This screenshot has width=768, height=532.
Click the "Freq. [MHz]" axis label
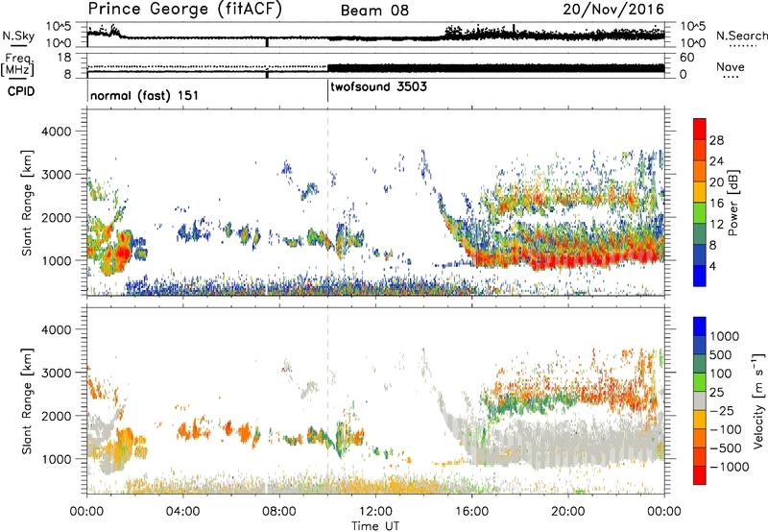[x=17, y=64]
